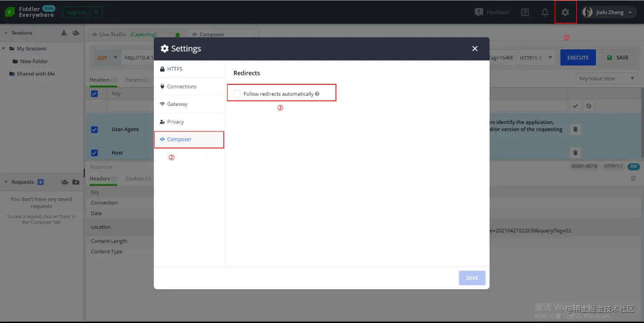Click the new folder icon in Requests panel
Image resolution: width=644 pixels, height=323 pixels.
(76, 182)
